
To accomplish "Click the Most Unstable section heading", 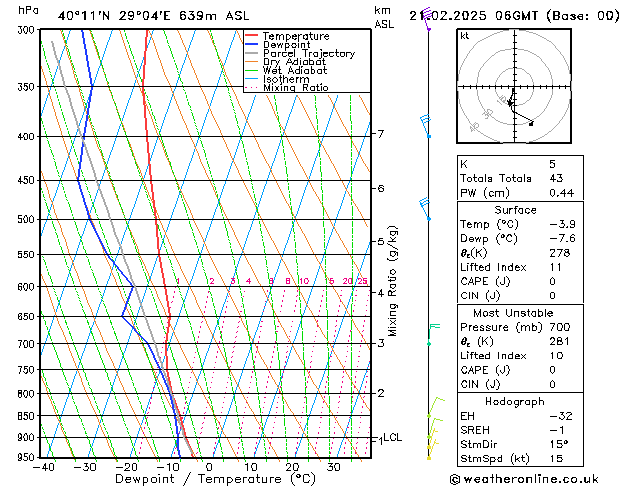I will pyautogui.click(x=513, y=313).
